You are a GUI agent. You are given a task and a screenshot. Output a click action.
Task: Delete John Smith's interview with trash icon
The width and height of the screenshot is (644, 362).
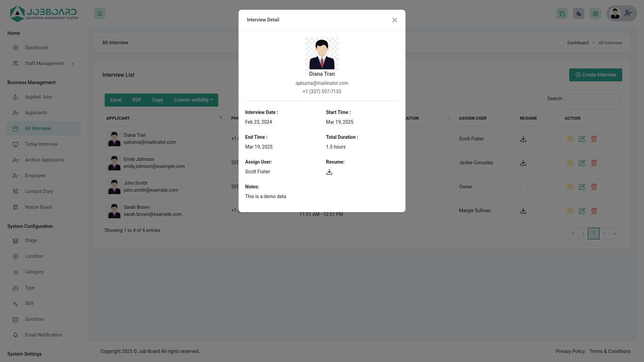[x=594, y=187]
